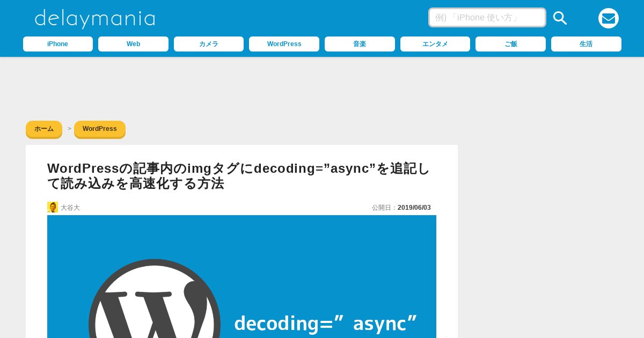Focus the search field with iPhone placeholder
This screenshot has width=644, height=338.
pos(487,18)
